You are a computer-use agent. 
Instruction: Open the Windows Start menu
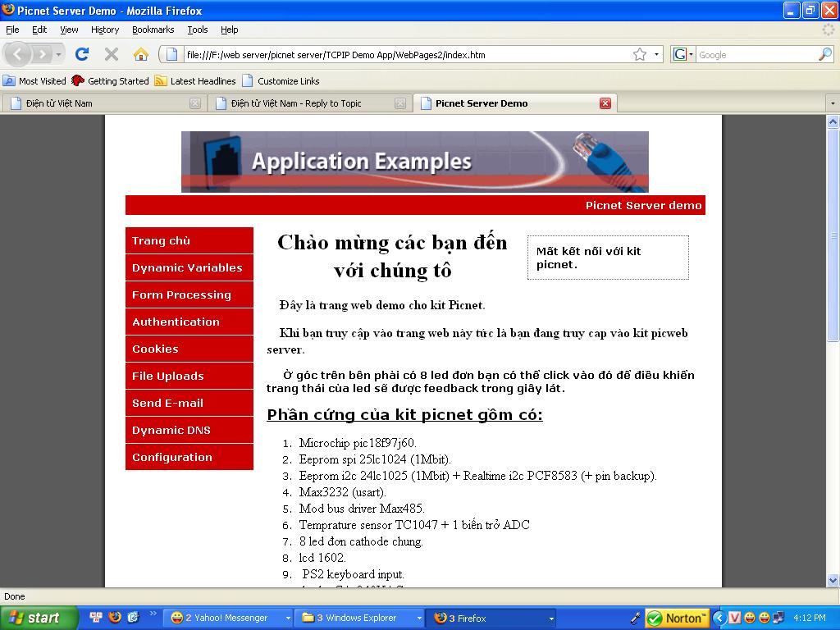point(39,618)
